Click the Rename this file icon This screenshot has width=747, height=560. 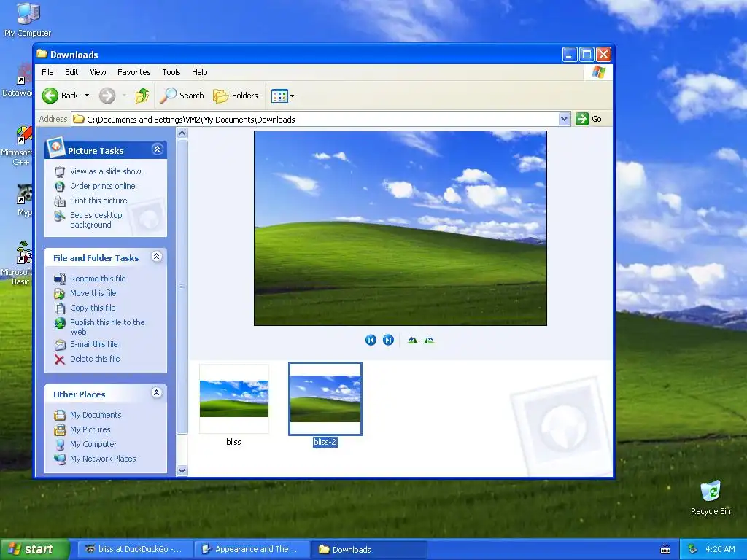tap(60, 279)
